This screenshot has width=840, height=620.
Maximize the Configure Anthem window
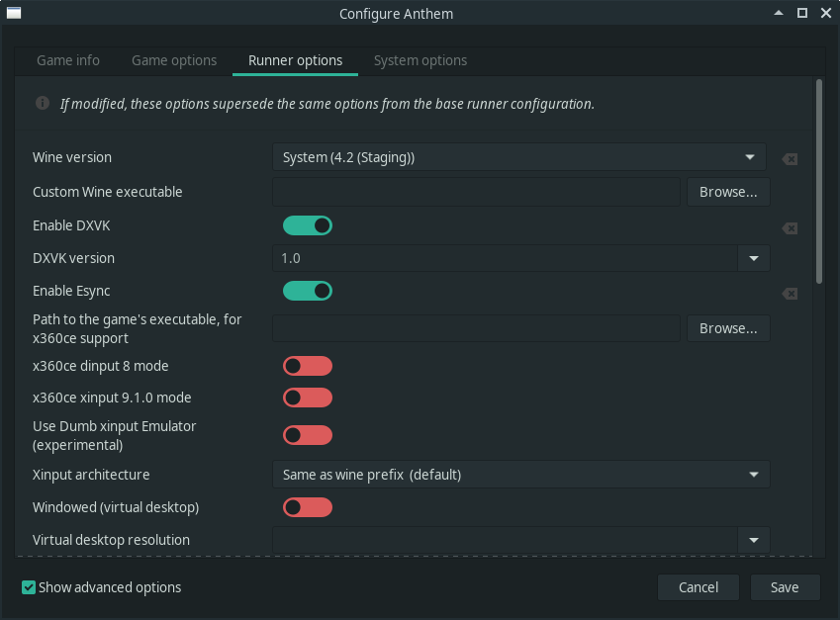pos(802,13)
